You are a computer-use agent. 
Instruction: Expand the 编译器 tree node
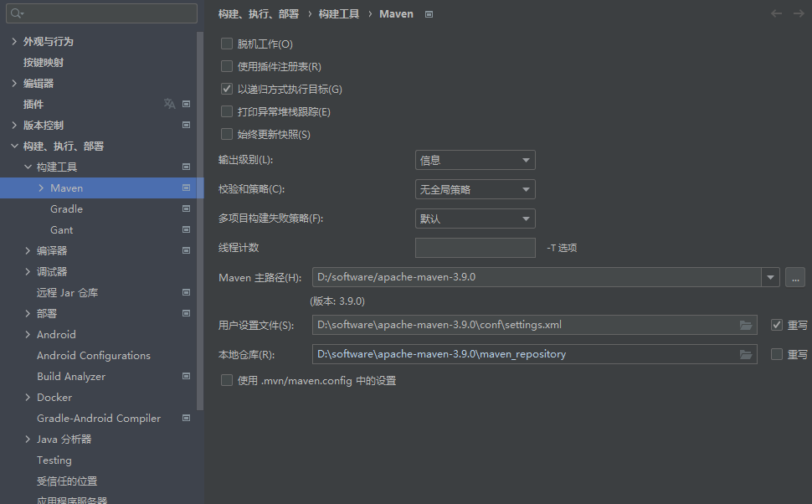click(28, 250)
